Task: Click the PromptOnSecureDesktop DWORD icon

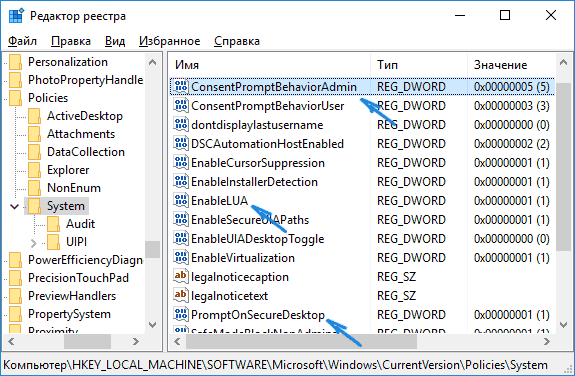Action: coord(181,315)
